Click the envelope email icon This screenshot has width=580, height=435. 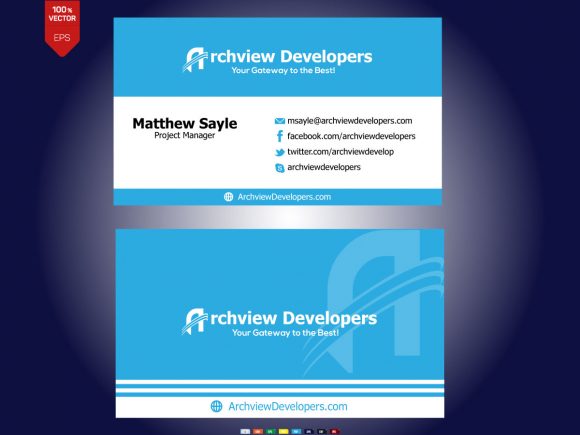280,121
